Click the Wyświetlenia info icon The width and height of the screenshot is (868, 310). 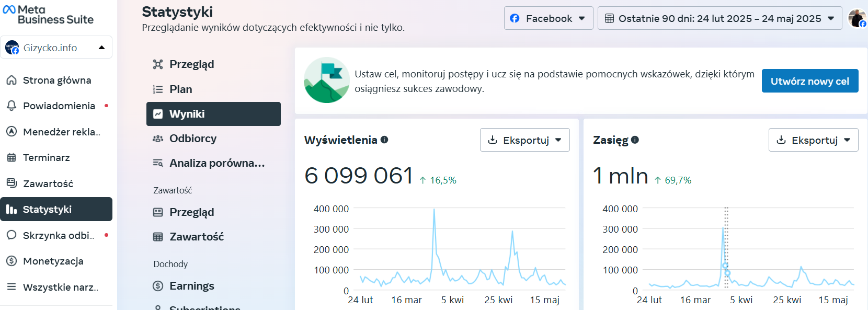click(x=384, y=140)
